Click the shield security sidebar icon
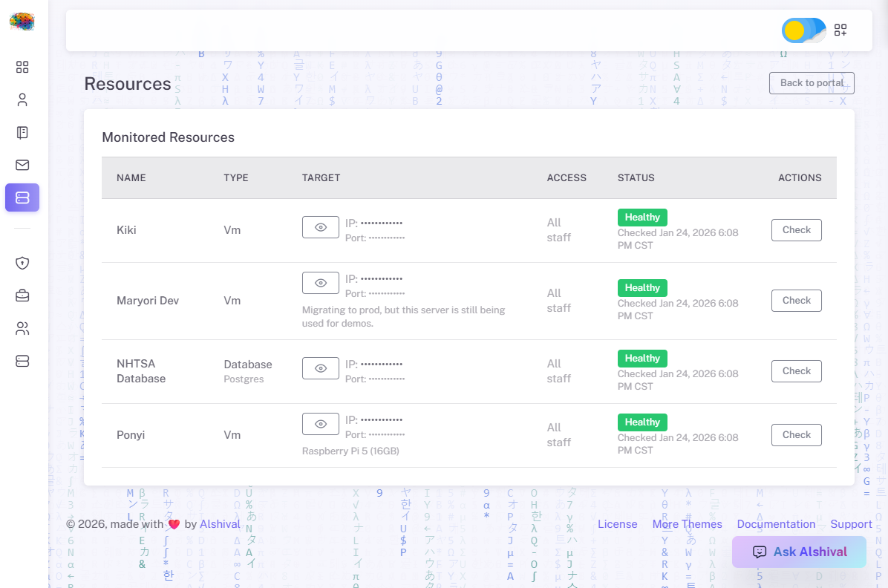Screen dimensions: 888x588 click(x=22, y=263)
